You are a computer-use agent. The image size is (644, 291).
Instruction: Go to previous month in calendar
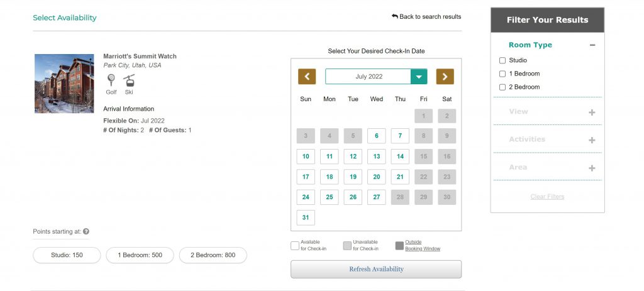point(307,77)
